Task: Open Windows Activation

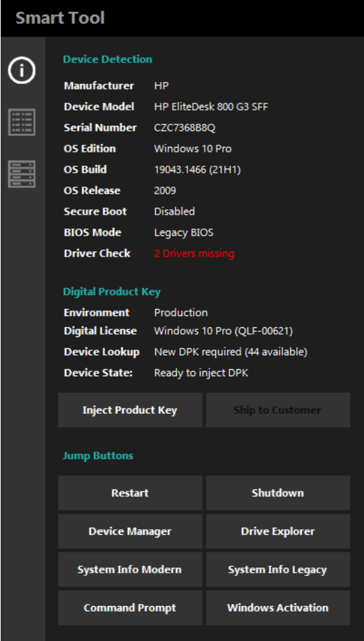Action: (278, 608)
